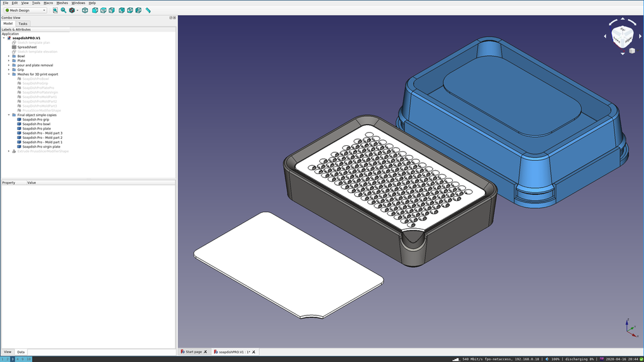The image size is (644, 362).
Task: Collapse Final object simple copies group
Action: (x=9, y=115)
